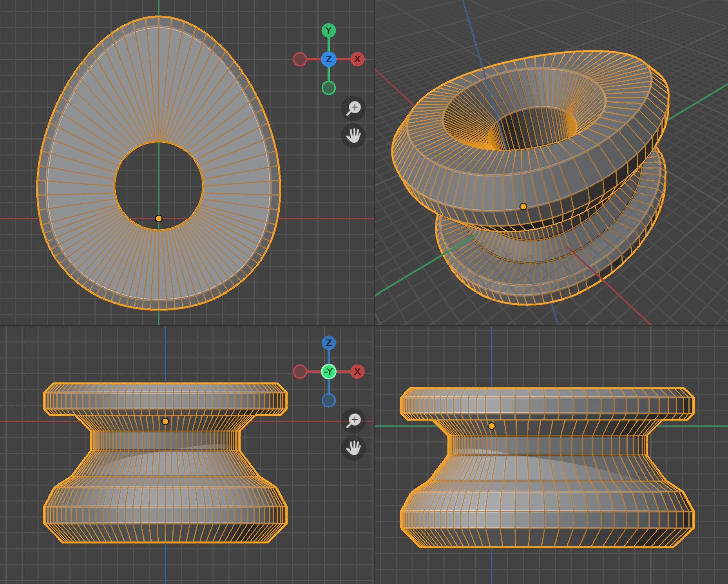728x584 pixels.
Task: Select negative Y green circle in top-view gizmo
Action: pos(328,88)
